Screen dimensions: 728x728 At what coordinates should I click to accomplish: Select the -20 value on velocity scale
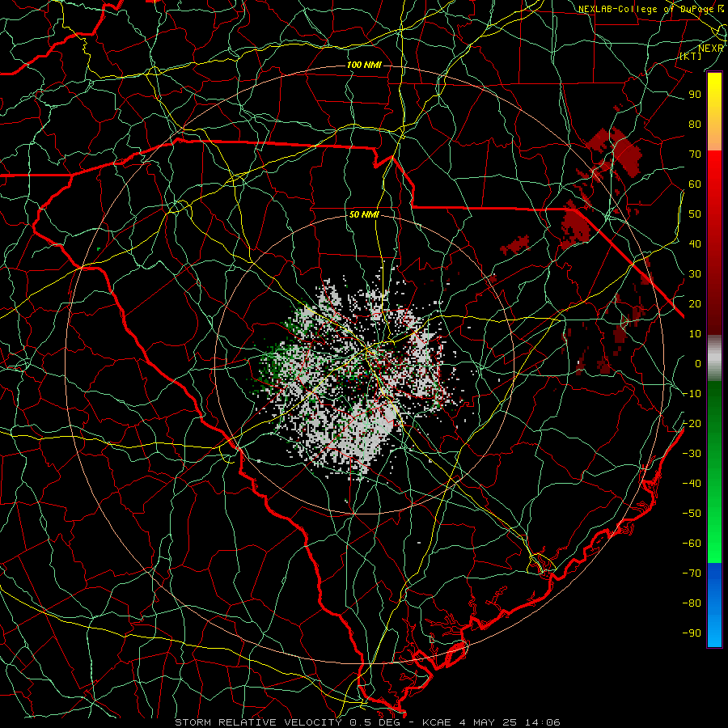(692, 423)
